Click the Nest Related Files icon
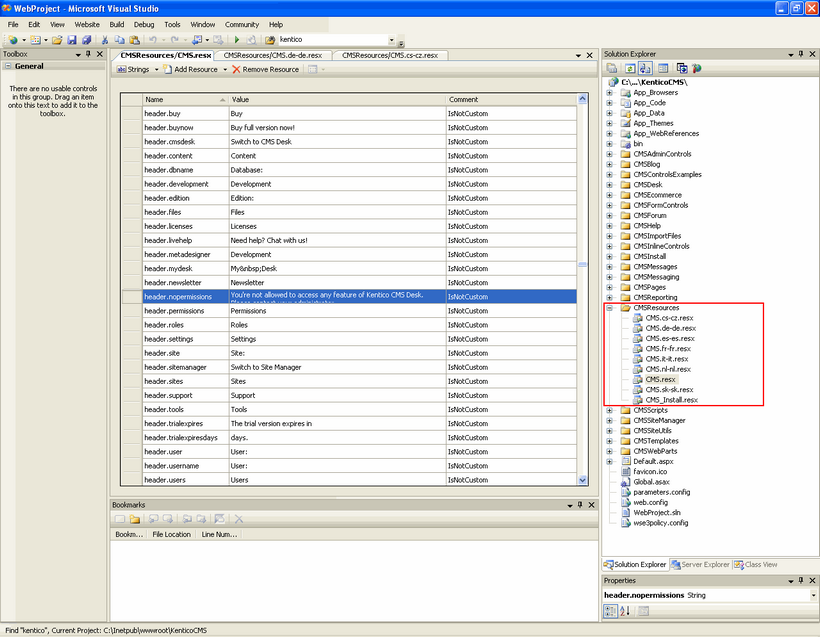Viewport: 820px width, 637px height. coord(645,68)
